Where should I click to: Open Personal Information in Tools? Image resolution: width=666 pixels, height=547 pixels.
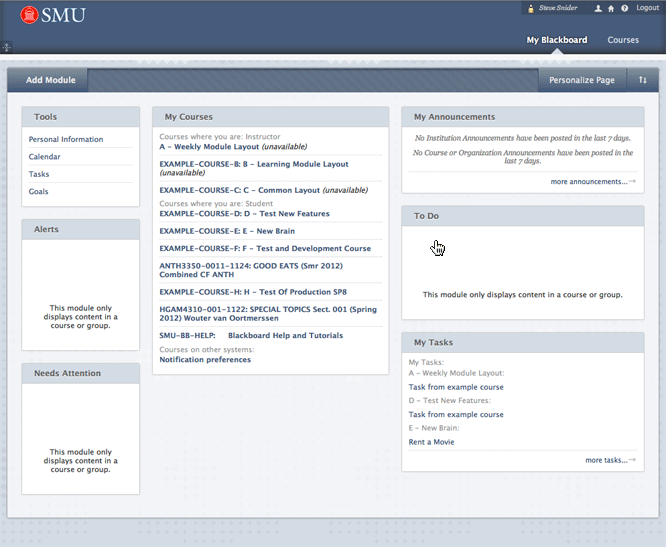tap(66, 140)
